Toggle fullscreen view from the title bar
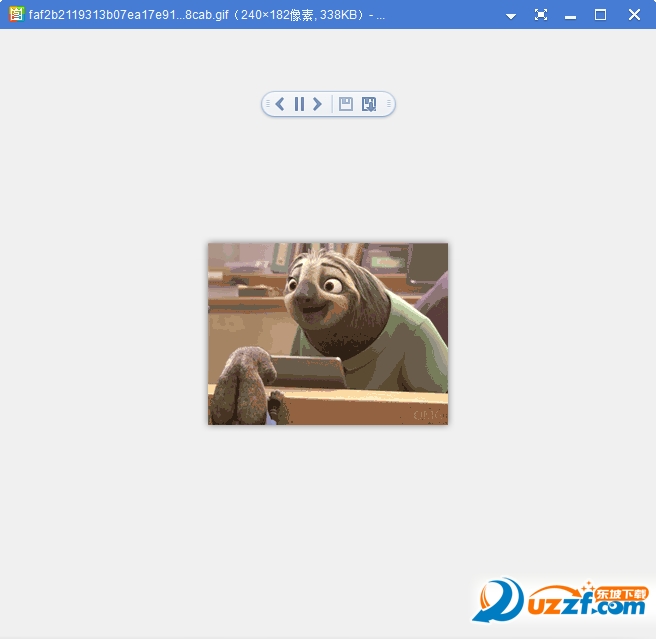Viewport: 656px width, 639px height. (x=541, y=15)
